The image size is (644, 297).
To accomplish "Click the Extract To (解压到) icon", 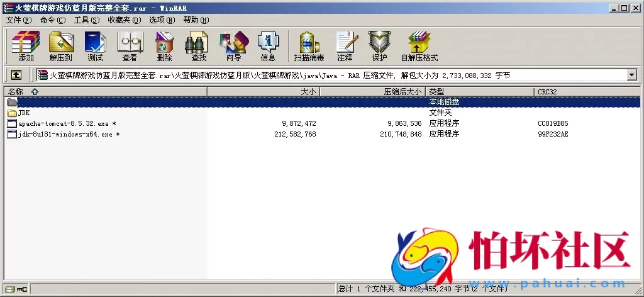I will coord(61,46).
